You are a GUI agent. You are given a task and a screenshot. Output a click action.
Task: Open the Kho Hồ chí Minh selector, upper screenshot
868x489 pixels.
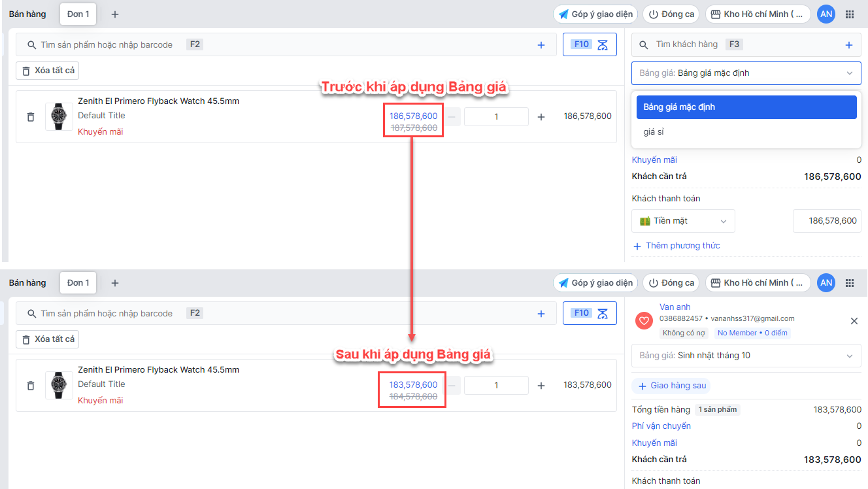tap(758, 14)
